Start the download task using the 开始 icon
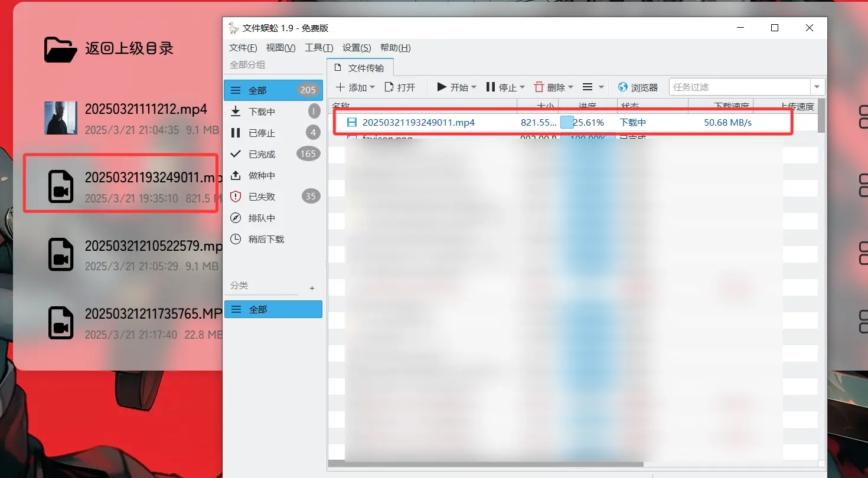This screenshot has height=478, width=868. pos(442,87)
